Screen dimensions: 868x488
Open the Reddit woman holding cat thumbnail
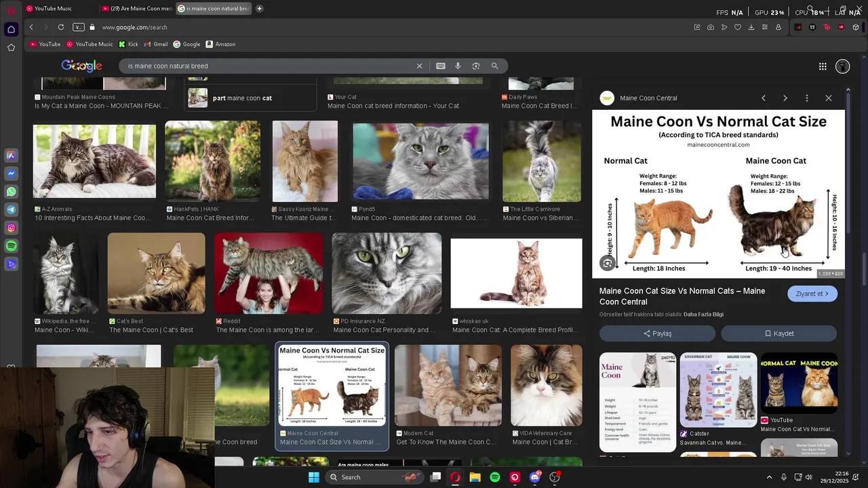coord(269,272)
